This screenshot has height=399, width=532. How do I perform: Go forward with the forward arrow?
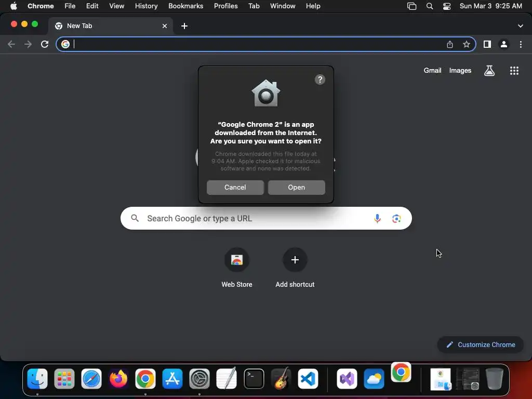[x=28, y=44]
